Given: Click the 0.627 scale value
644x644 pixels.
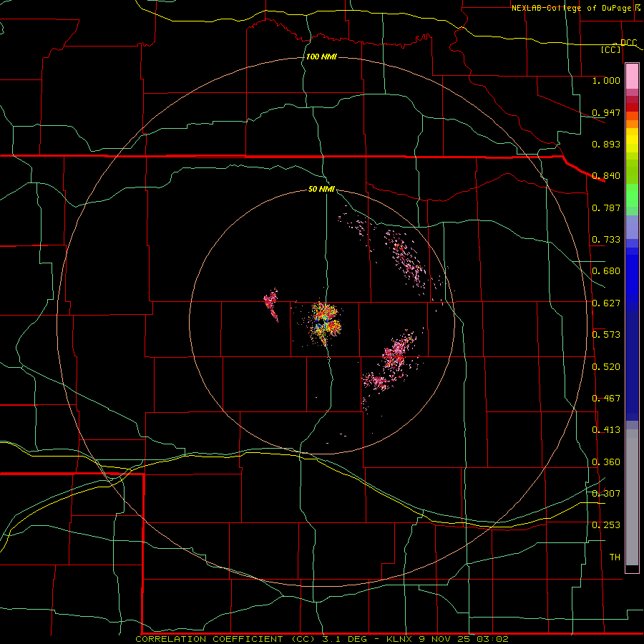Looking at the screenshot, I should (x=606, y=303).
